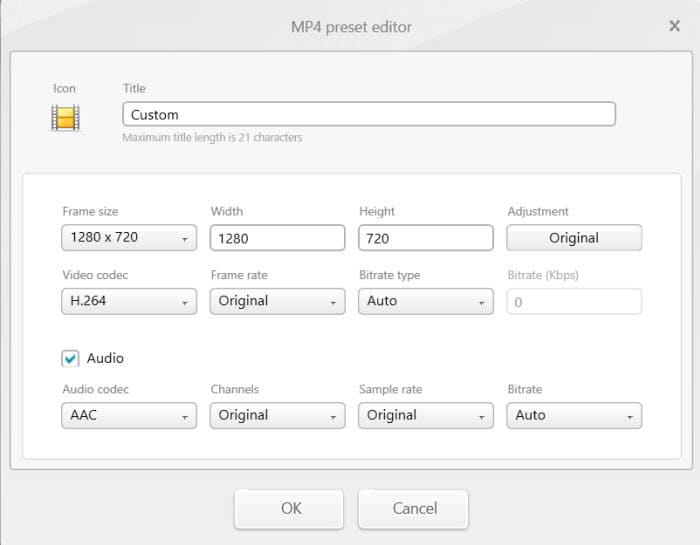The width and height of the screenshot is (700, 545).
Task: Click the 'MP4 preset editor' title text
Action: [351, 27]
